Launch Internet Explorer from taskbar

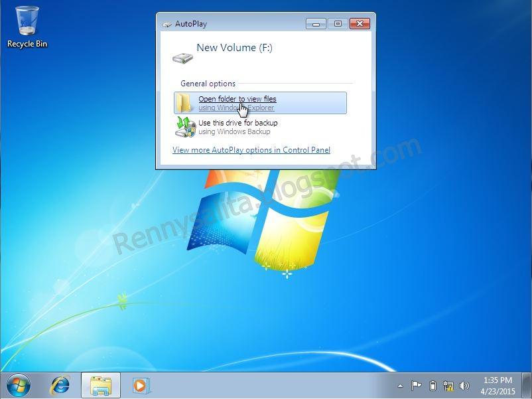(60, 386)
